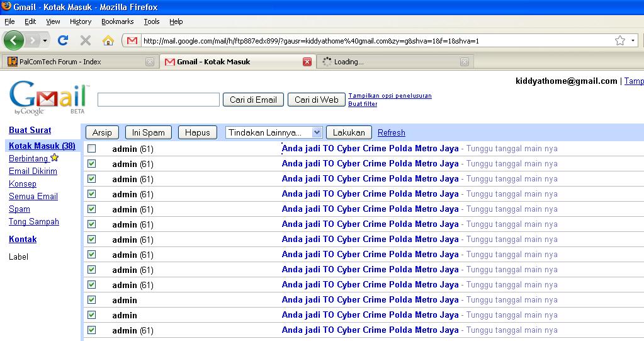
Task: Click the Gmail logo
Action: pyautogui.click(x=48, y=98)
